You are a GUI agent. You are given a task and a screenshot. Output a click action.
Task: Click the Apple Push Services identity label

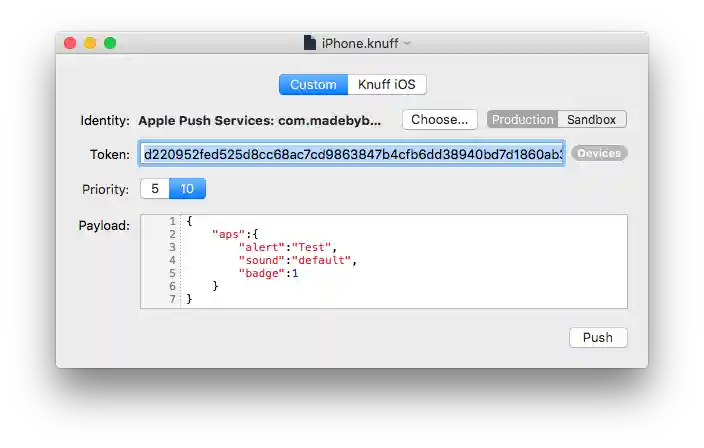click(260, 120)
